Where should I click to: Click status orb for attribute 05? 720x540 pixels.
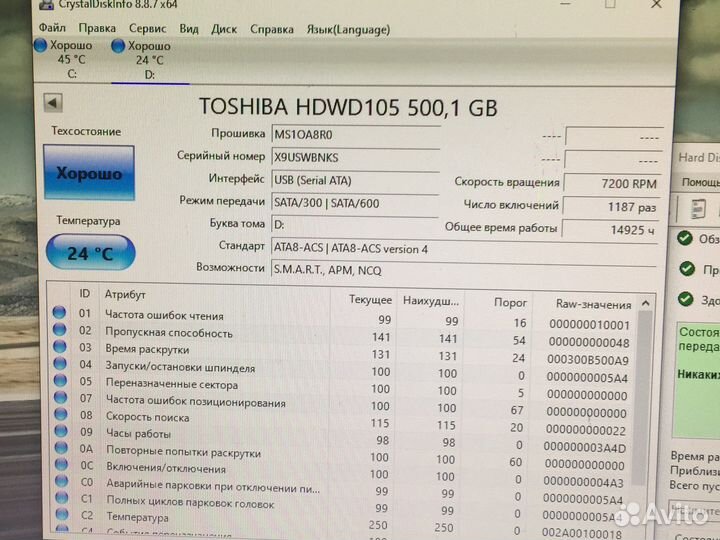click(60, 380)
